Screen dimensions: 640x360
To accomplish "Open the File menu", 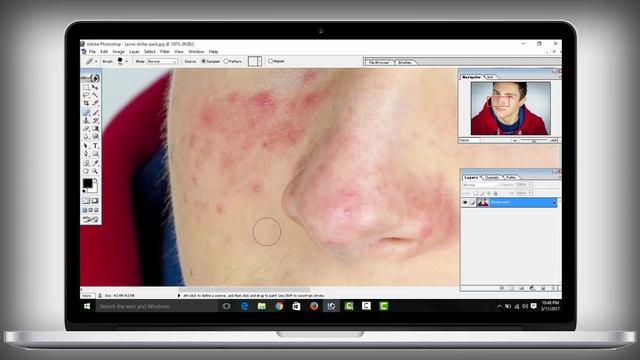I will pyautogui.click(x=92, y=52).
